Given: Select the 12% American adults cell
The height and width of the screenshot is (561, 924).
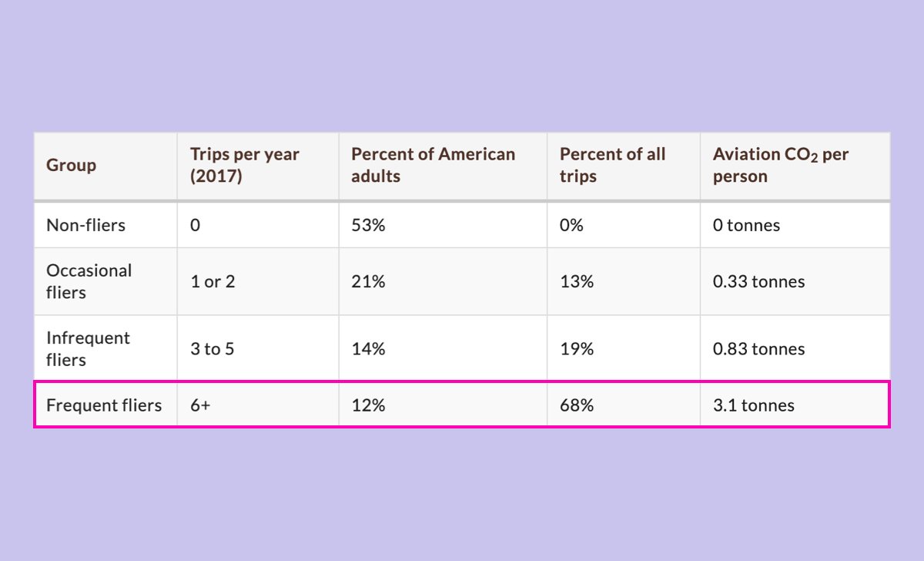Looking at the screenshot, I should (368, 405).
